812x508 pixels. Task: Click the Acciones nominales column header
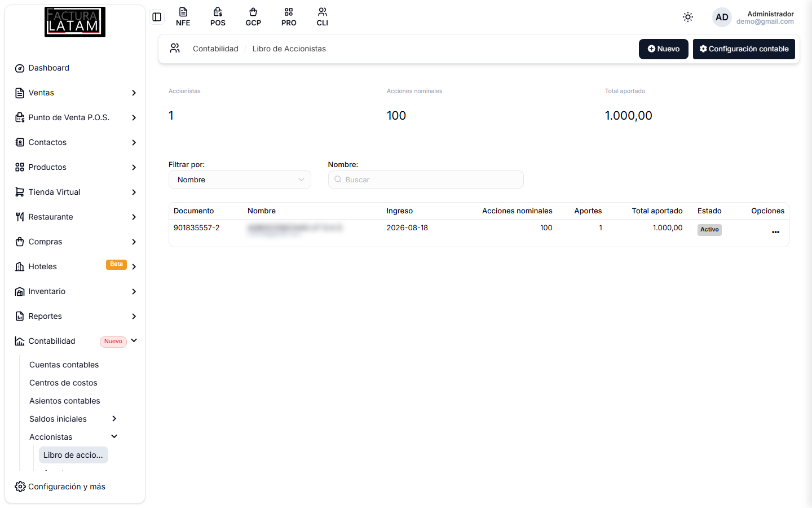pyautogui.click(x=517, y=211)
